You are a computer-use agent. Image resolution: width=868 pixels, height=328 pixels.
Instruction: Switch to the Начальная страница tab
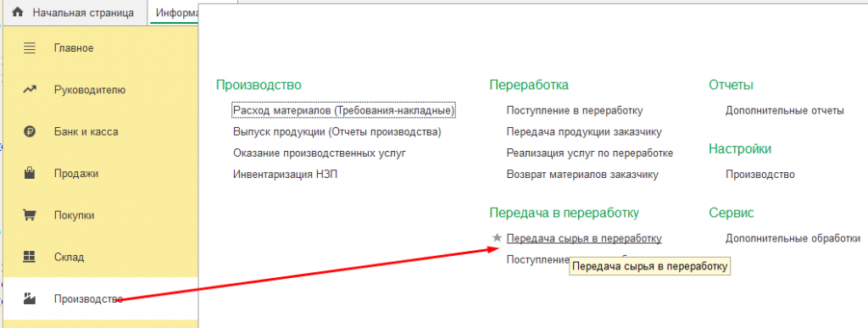[x=75, y=12]
